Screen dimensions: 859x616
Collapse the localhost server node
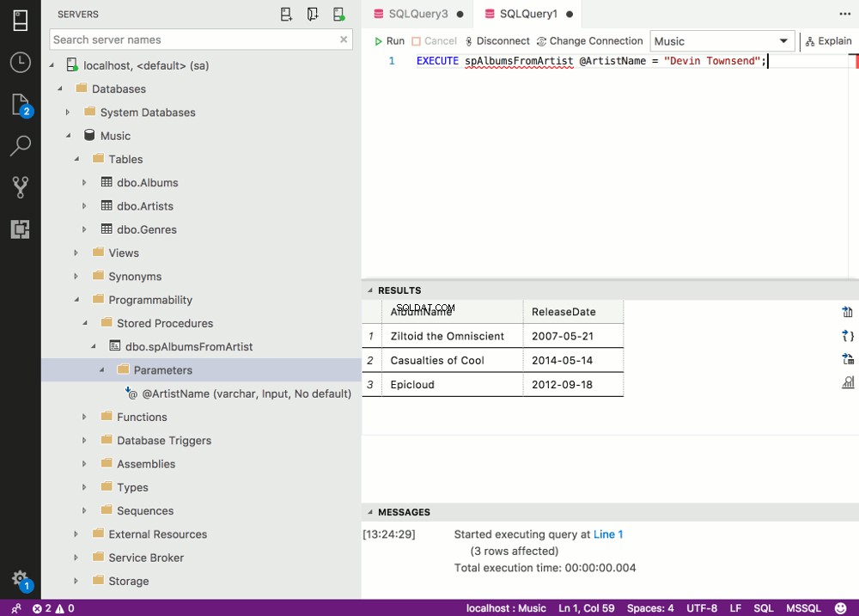point(52,65)
